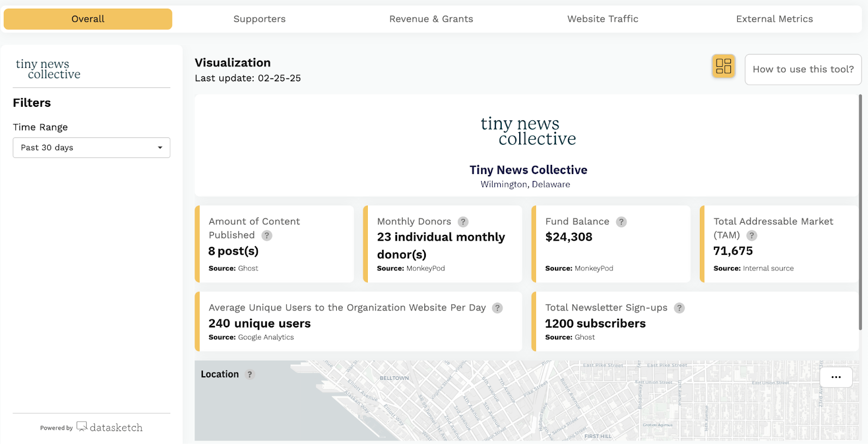Screen dimensions: 868x444
Task: Click the "240 unique users" value
Action: tap(259, 324)
